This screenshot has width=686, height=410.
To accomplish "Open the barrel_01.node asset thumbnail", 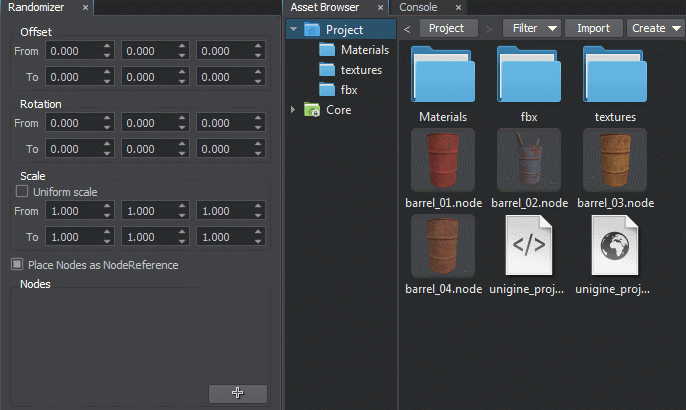I will click(x=443, y=160).
